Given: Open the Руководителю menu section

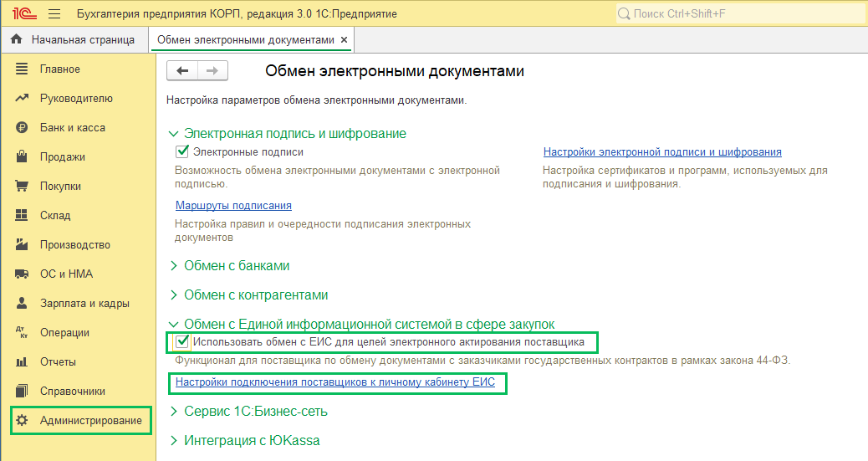Looking at the screenshot, I should [76, 98].
